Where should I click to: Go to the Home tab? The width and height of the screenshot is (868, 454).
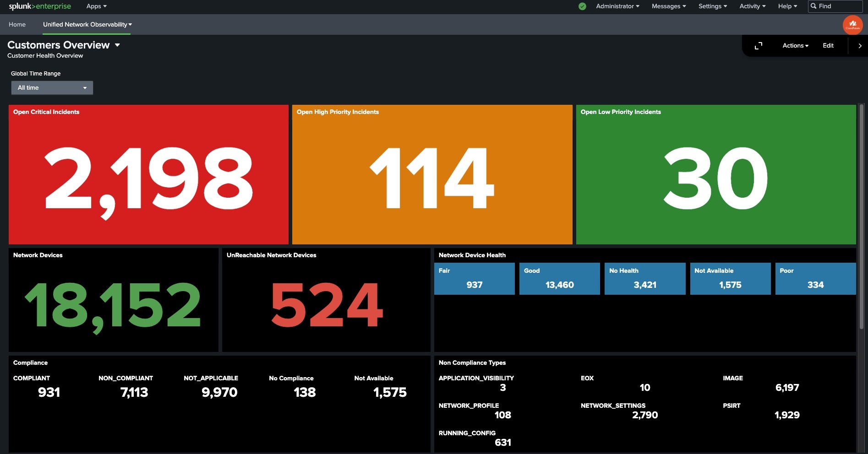pos(17,25)
